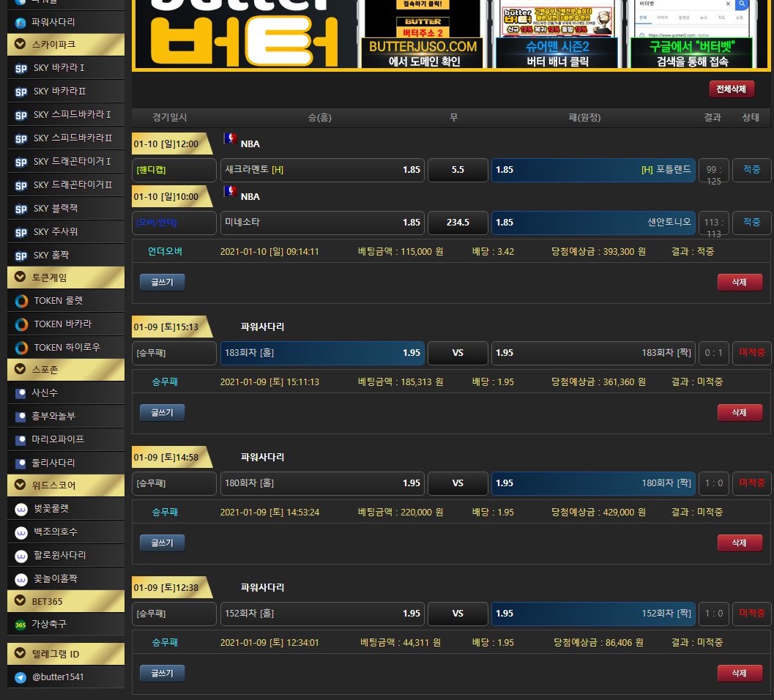Click the BUTTERJUSO.COM banner thumbnail
The image size is (774, 700).
click(423, 34)
